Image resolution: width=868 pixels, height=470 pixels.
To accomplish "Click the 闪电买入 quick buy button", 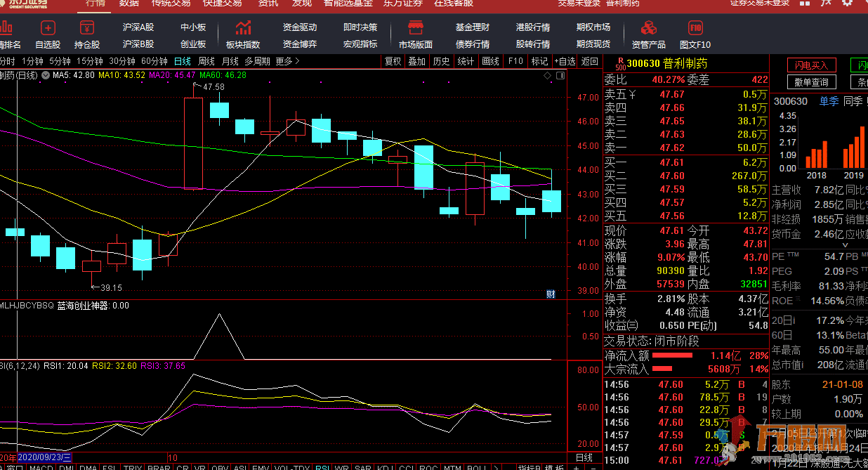I will click(812, 65).
